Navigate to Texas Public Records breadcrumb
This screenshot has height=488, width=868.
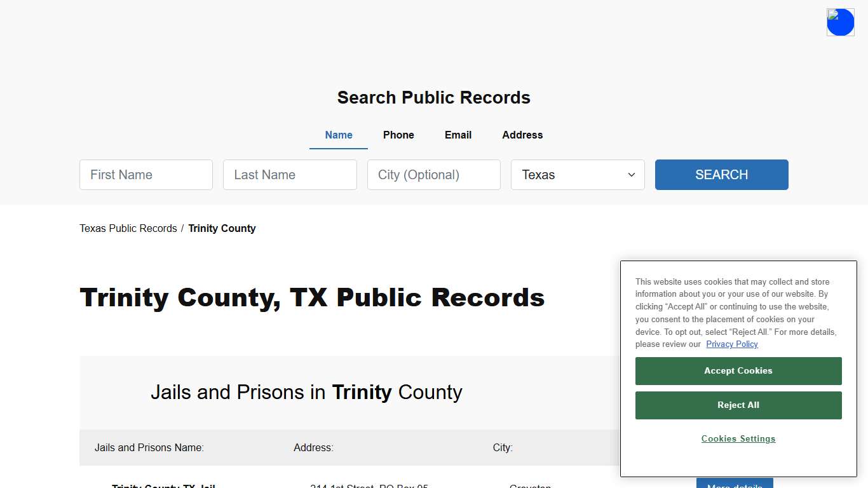coord(128,228)
